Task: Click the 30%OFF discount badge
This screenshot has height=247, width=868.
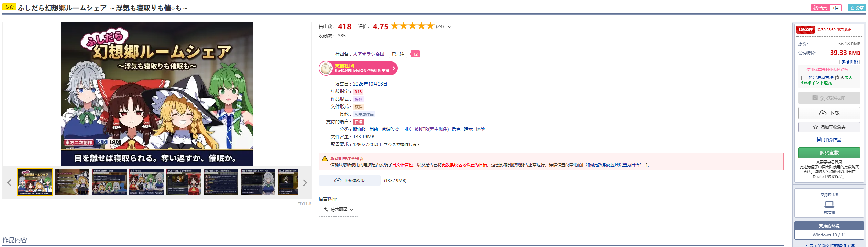Action: pyautogui.click(x=805, y=30)
